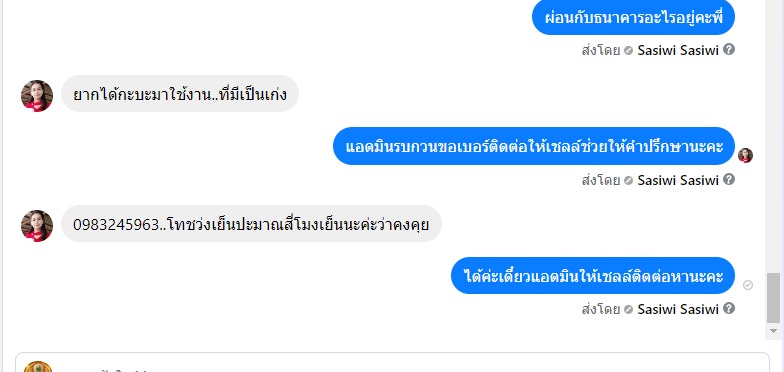Click sent-by check icon under first blue message

pyautogui.click(x=628, y=50)
